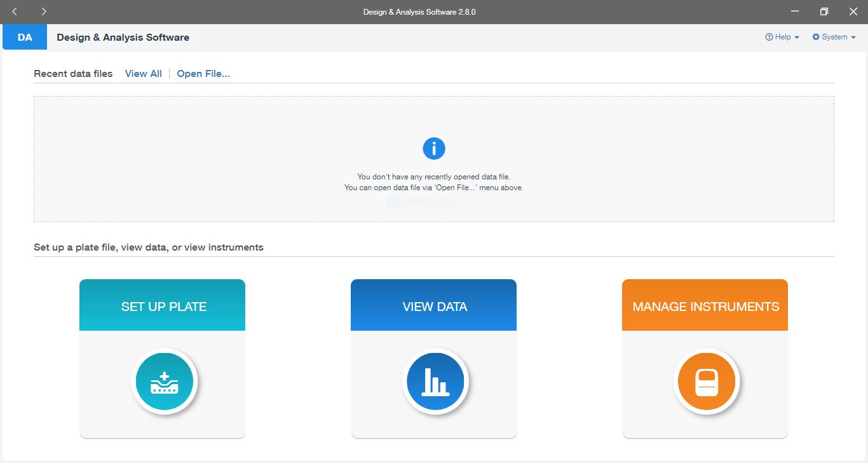Click the VIEW DATA header
Image resolution: width=868 pixels, height=463 pixels.
tap(433, 305)
